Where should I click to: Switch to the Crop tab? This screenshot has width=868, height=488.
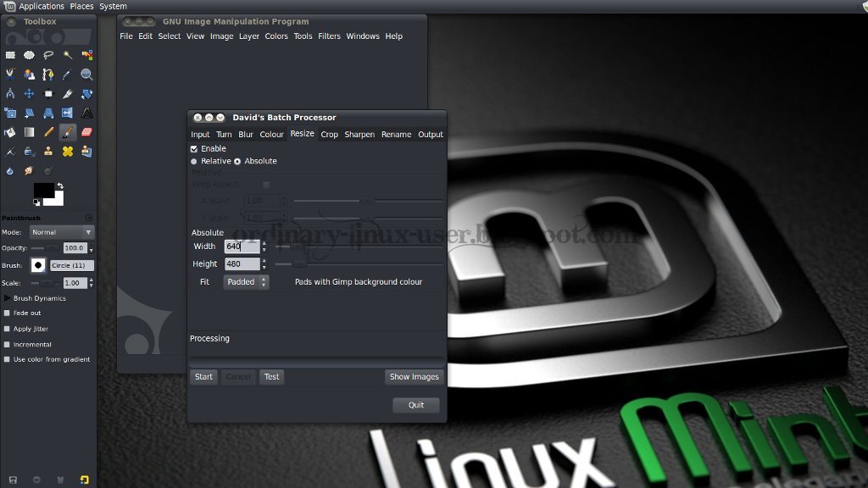tap(330, 135)
